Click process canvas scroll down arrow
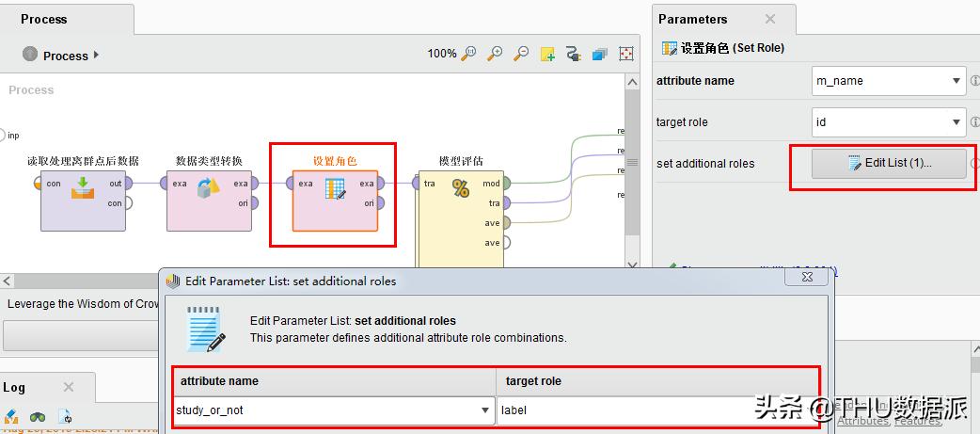980x434 pixels. (x=633, y=265)
